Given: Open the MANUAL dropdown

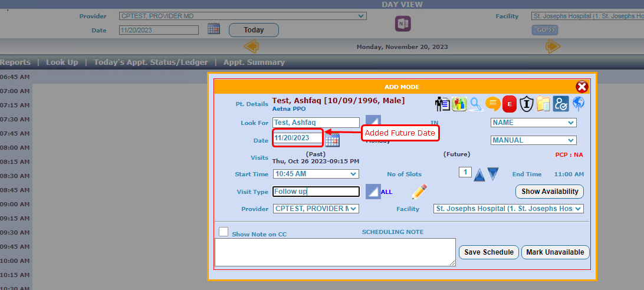Looking at the screenshot, I should 533,140.
